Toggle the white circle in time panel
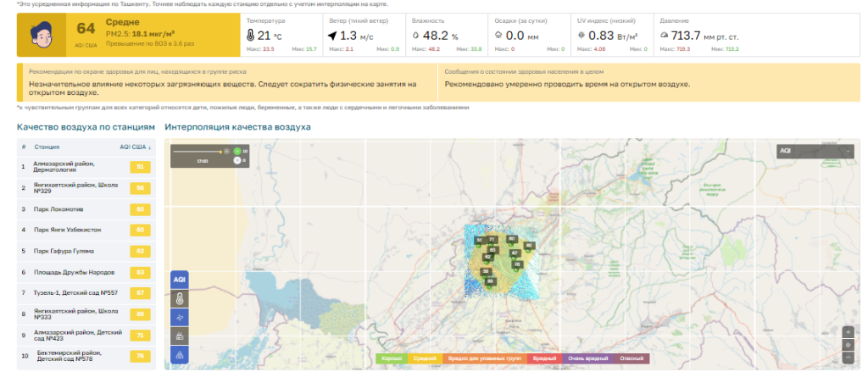Screen dimensions: 868x383 [x=237, y=160]
